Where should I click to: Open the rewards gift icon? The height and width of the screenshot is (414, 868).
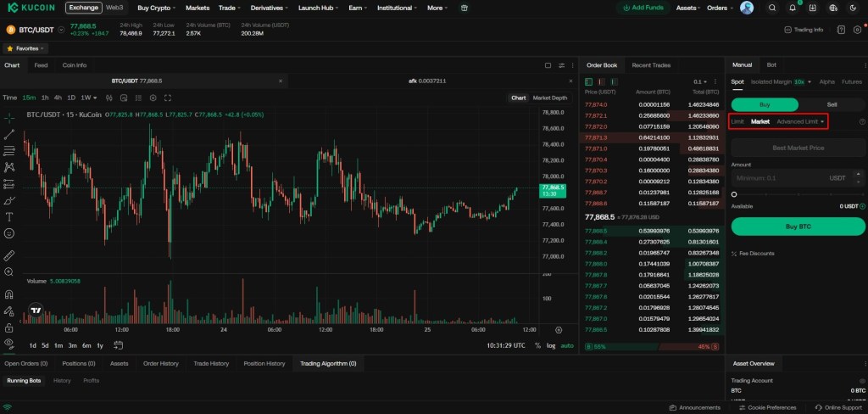(465, 8)
